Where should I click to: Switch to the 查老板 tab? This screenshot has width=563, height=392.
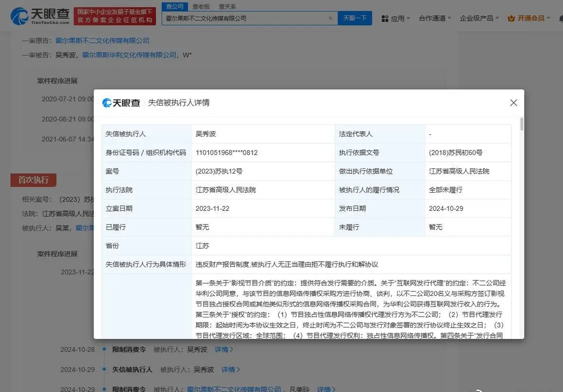[x=201, y=7]
